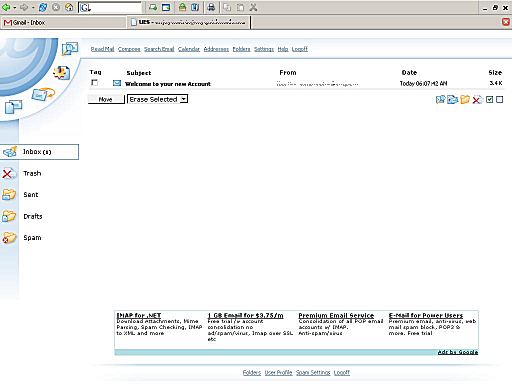The height and width of the screenshot is (384, 512).
Task: Click the empty-box deselect all icon
Action: click(x=499, y=99)
